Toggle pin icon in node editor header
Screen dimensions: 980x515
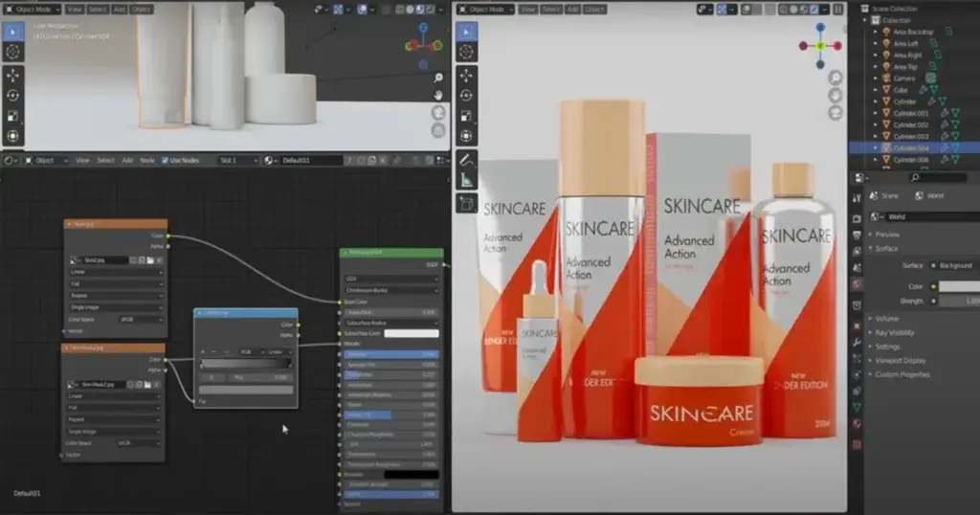click(396, 161)
